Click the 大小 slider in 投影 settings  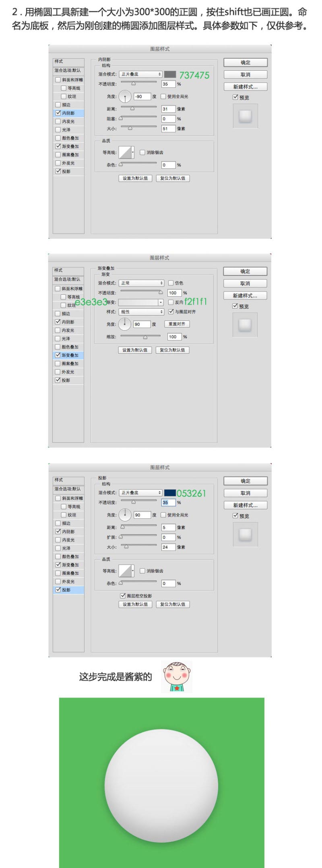tap(138, 546)
